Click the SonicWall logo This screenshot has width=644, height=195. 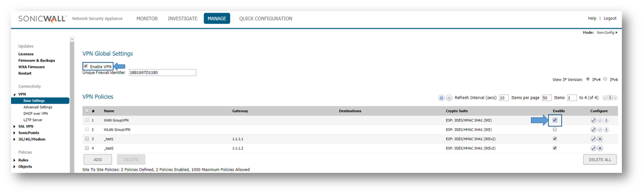tap(42, 18)
